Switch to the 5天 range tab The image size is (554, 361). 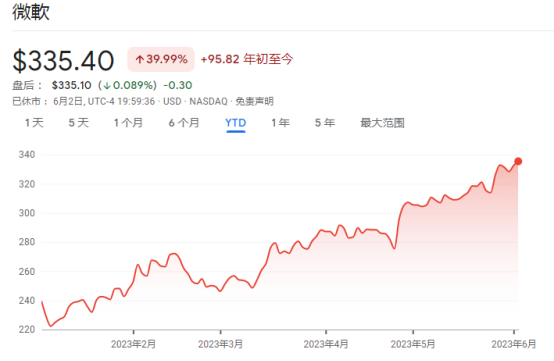pyautogui.click(x=78, y=123)
